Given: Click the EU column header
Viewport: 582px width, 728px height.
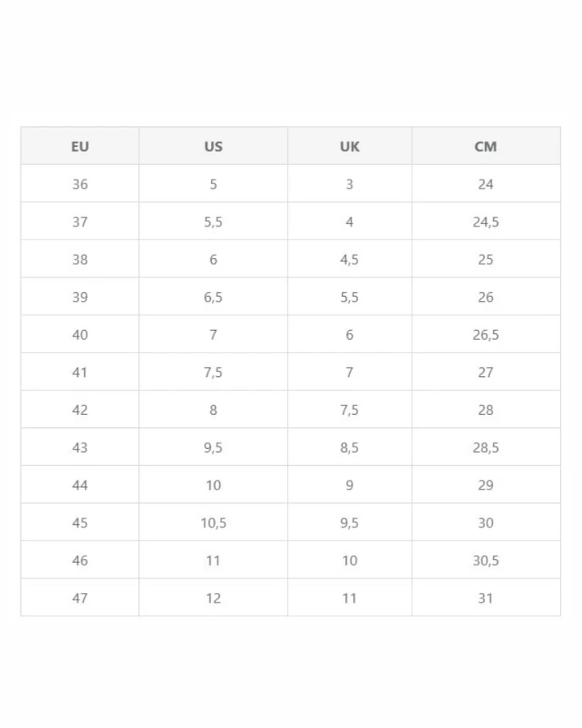Looking at the screenshot, I should pyautogui.click(x=80, y=146).
